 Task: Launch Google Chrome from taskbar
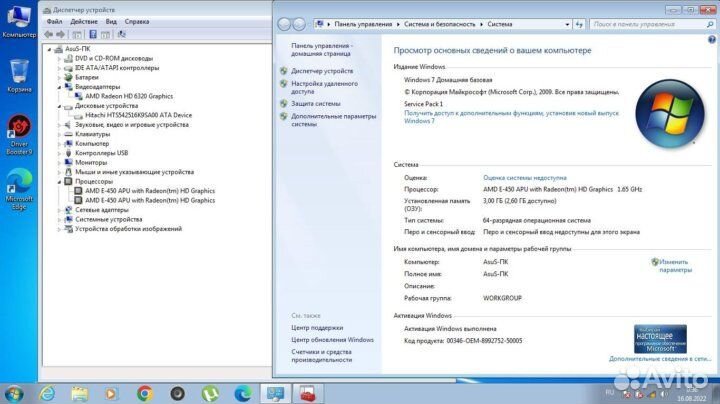point(145,393)
